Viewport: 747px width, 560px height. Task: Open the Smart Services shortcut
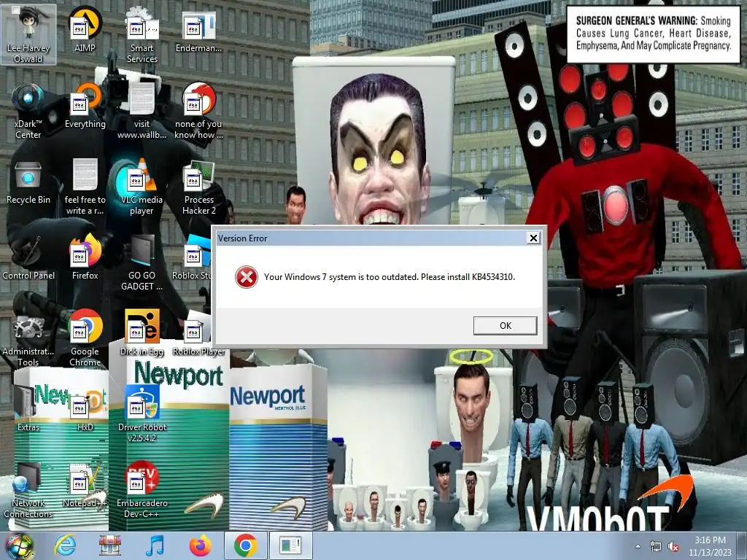click(x=142, y=34)
